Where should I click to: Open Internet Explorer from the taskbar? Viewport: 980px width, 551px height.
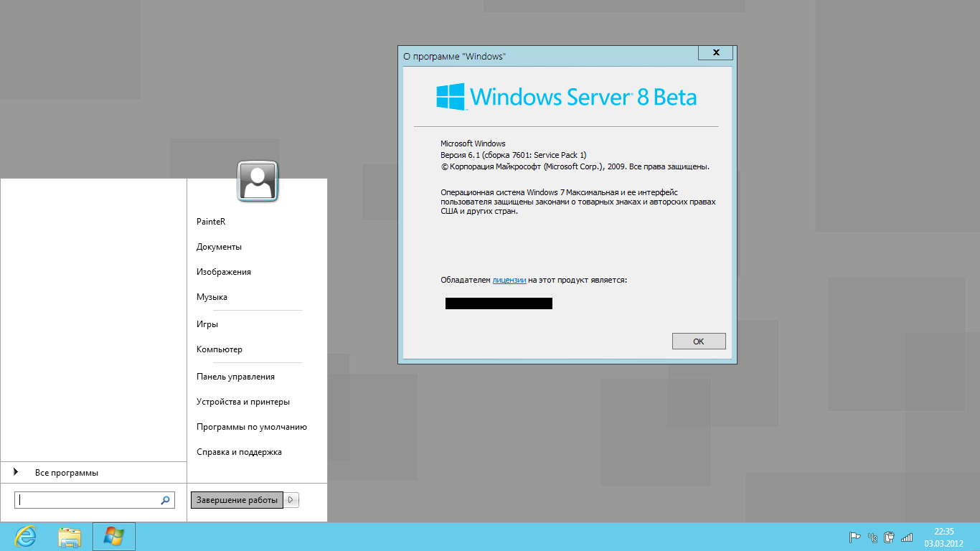pos(26,537)
